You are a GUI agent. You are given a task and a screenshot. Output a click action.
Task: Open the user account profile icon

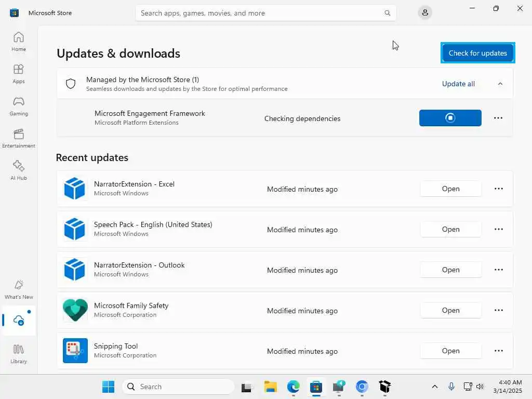click(425, 13)
